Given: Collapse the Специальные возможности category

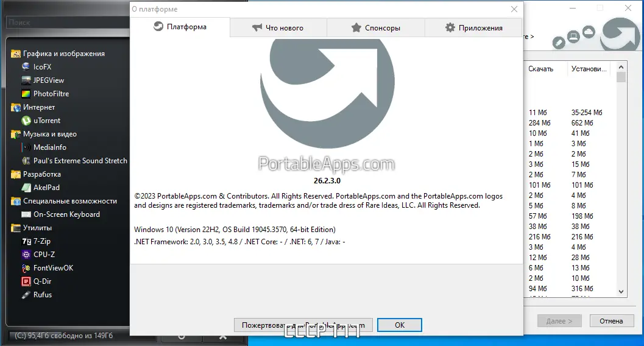Looking at the screenshot, I should click(64, 200).
